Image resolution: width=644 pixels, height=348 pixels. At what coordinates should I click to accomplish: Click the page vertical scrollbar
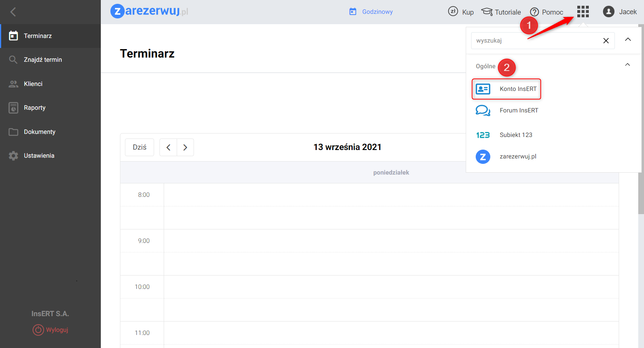641,119
